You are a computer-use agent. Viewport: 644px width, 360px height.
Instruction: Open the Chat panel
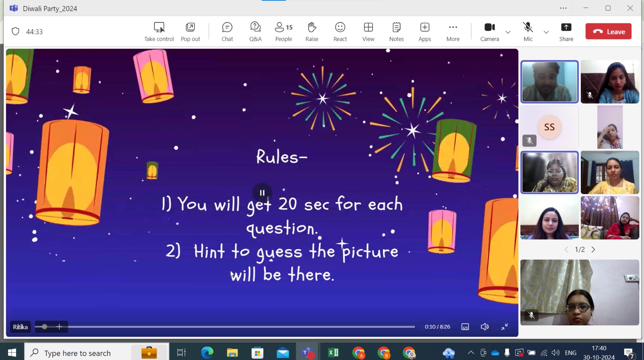227,32
